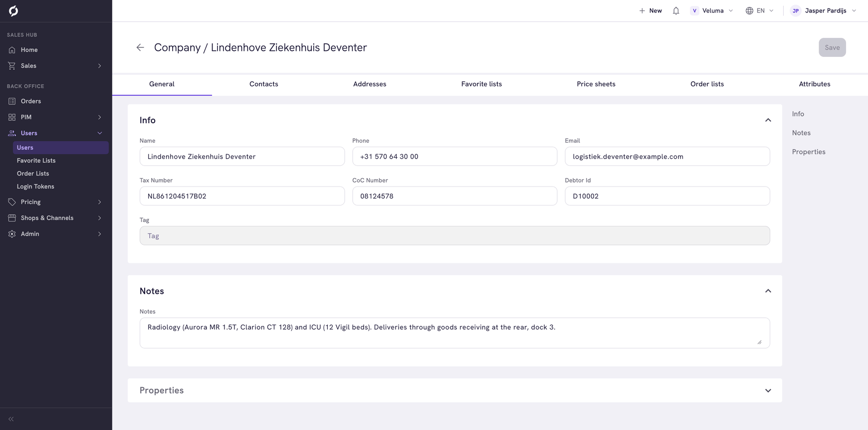
Task: Click the Admin gear icon
Action: point(12,234)
